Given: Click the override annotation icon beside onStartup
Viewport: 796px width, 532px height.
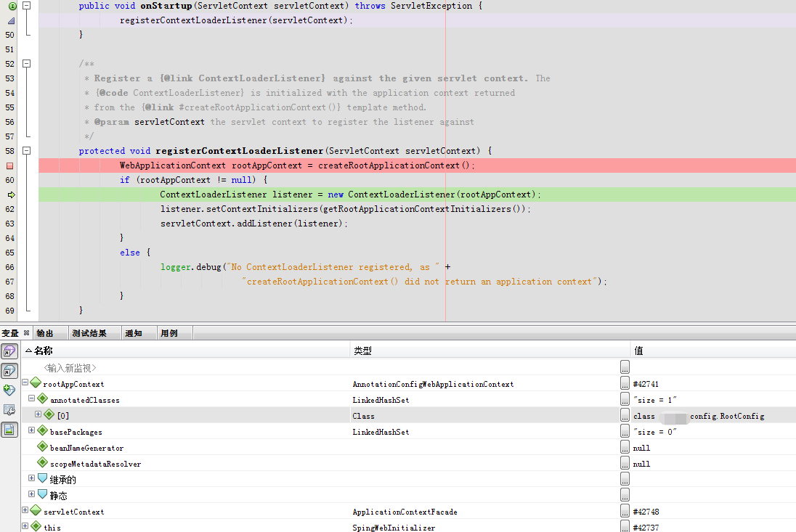Looking at the screenshot, I should click(12, 6).
